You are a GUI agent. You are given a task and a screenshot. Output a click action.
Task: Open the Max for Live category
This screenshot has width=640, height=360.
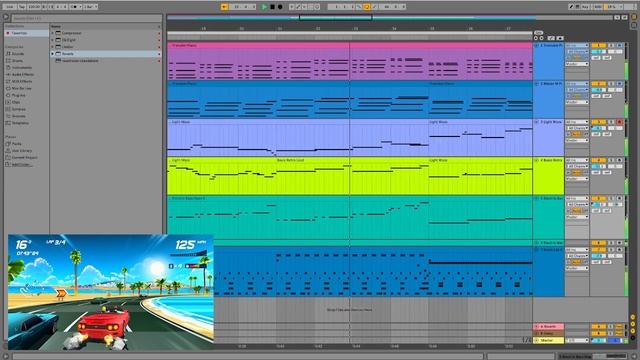pos(21,88)
